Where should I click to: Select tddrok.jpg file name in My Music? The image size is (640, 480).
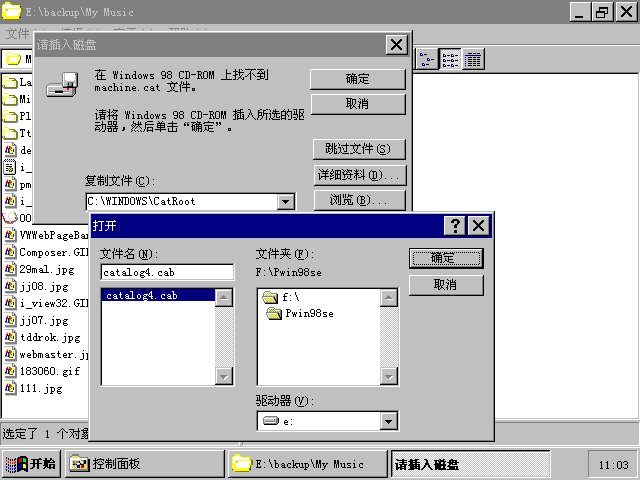point(50,338)
